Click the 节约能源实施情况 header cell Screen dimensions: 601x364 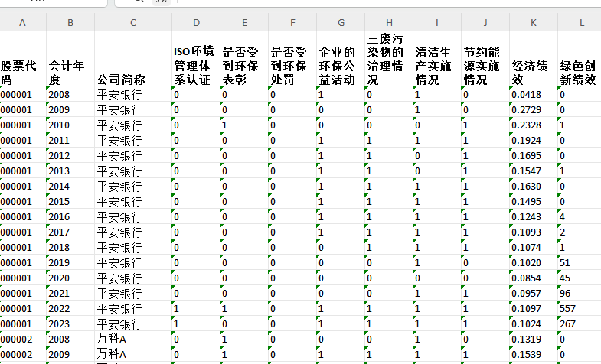485,59
